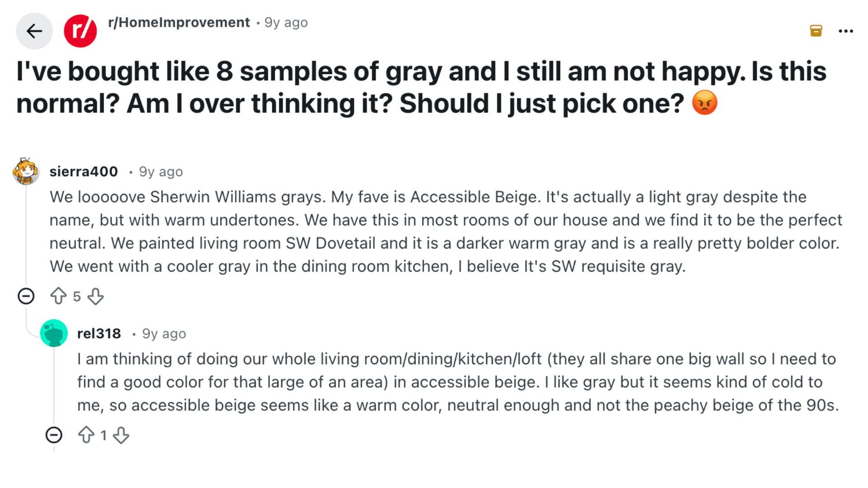The height and width of the screenshot is (488, 868).
Task: Click sierra400's comment timestamp
Action: point(160,171)
